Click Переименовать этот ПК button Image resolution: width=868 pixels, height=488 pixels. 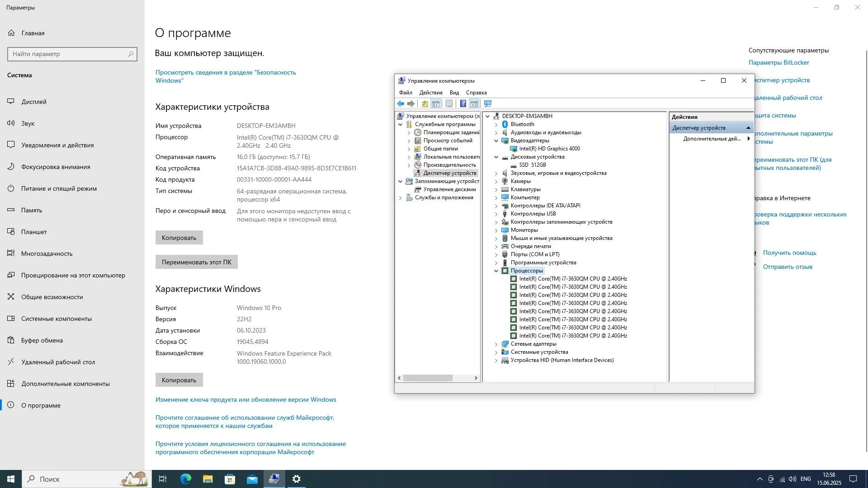coord(197,262)
